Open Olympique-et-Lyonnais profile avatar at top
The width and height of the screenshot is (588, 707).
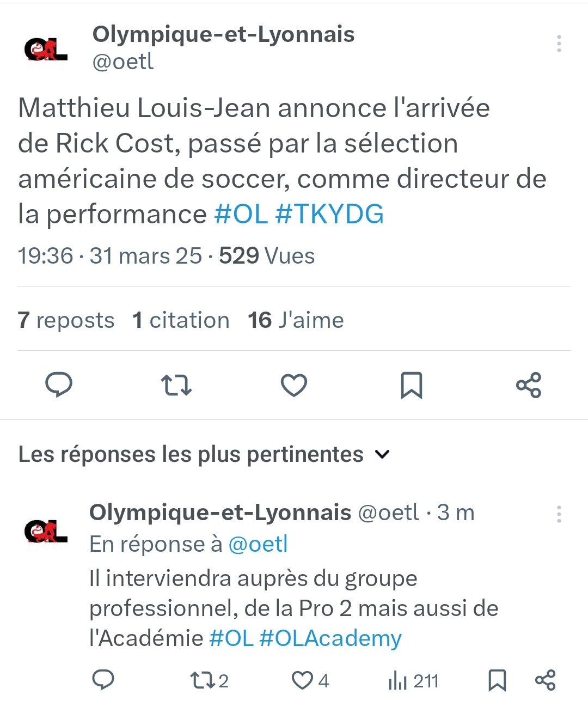coord(46,49)
